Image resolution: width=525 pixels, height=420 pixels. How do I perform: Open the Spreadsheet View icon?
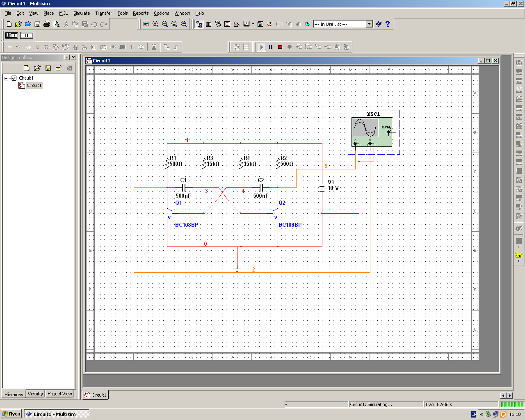[x=208, y=24]
